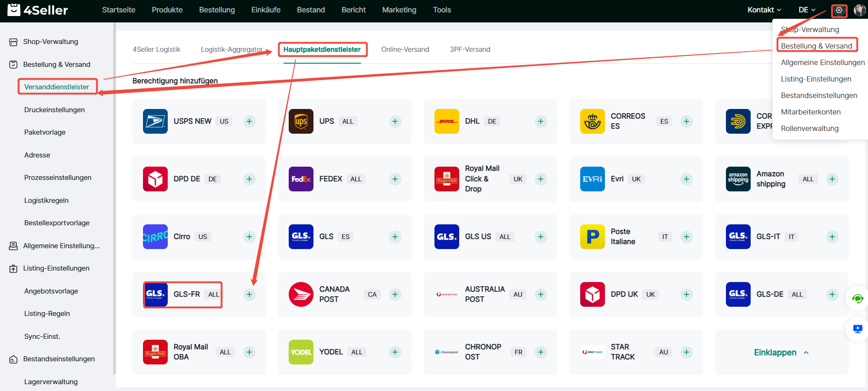
Task: Add FEDEX carrier with plus icon
Action: [395, 179]
